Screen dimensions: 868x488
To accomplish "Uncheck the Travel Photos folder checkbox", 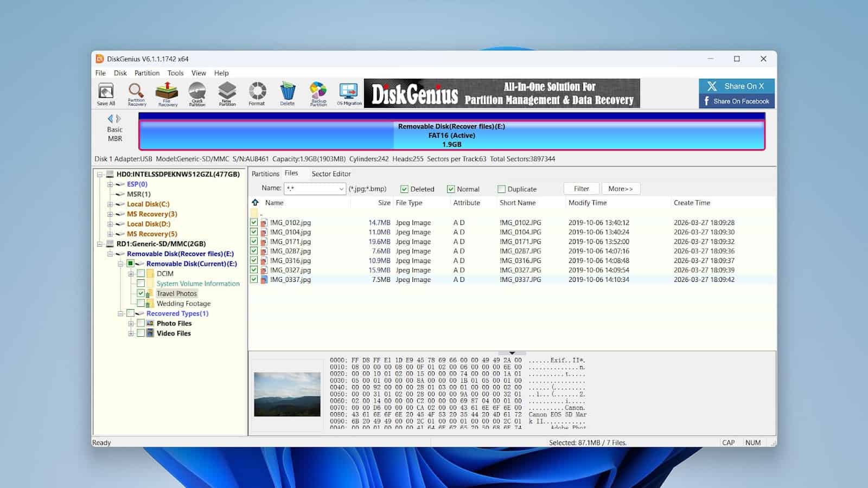I will click(x=141, y=293).
